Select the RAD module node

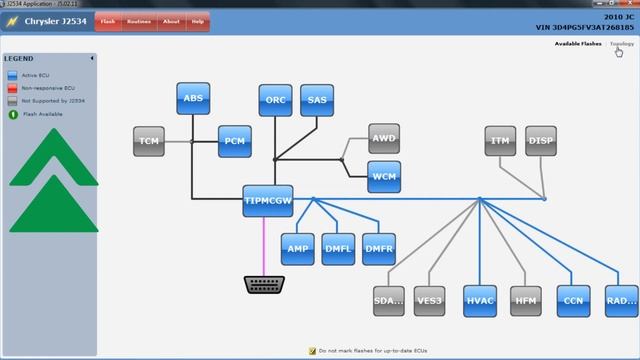click(x=622, y=301)
